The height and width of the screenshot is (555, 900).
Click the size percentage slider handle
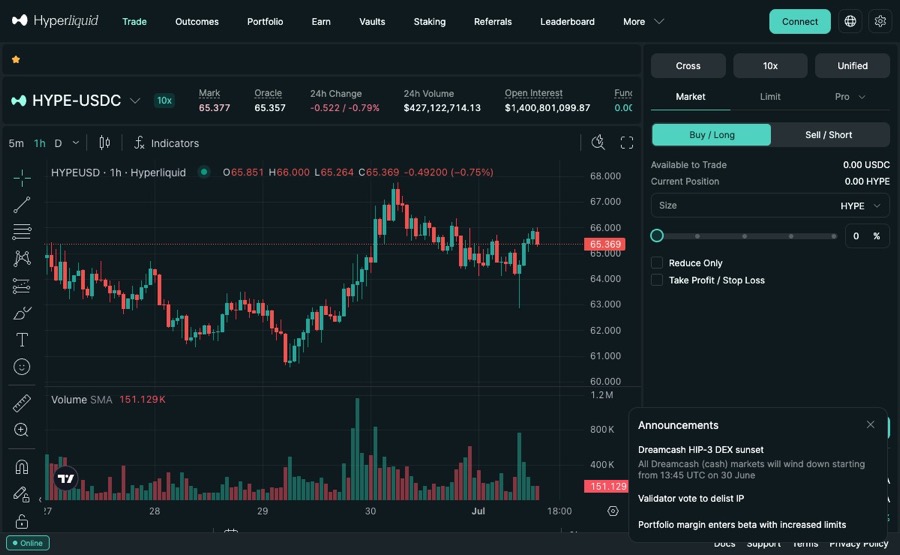(657, 236)
